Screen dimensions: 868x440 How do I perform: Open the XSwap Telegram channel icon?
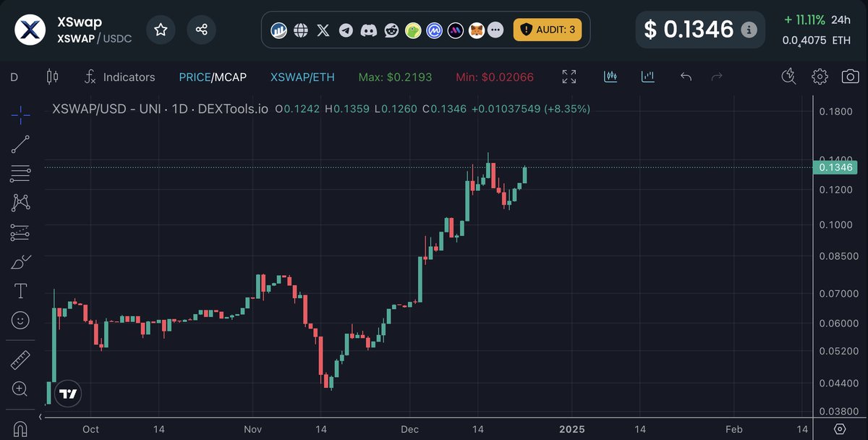tap(346, 30)
